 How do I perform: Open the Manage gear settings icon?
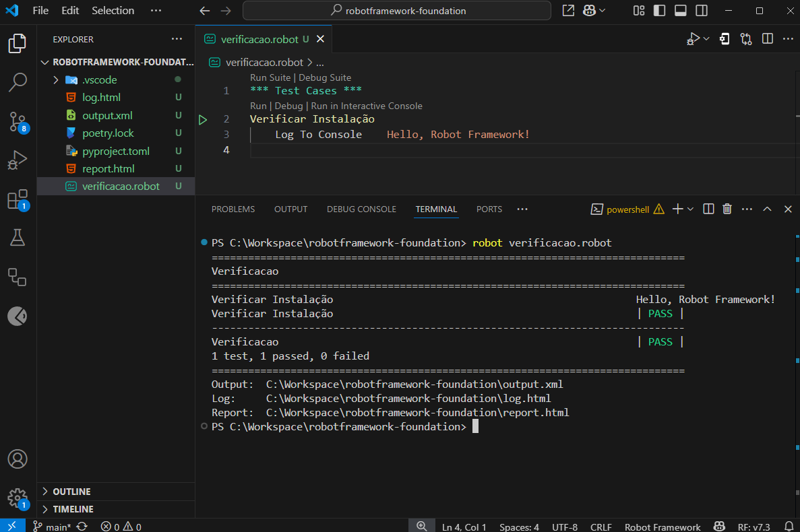tap(18, 498)
